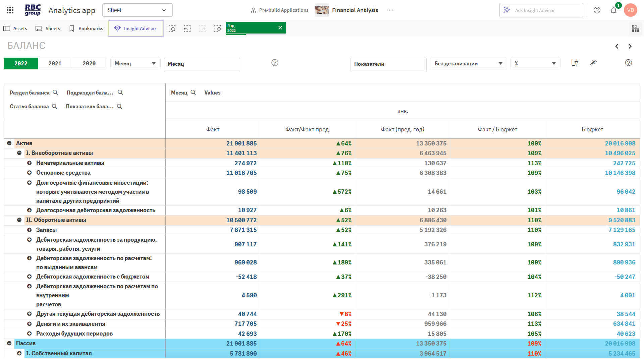Open the Без детализации dropdown

coord(468,63)
